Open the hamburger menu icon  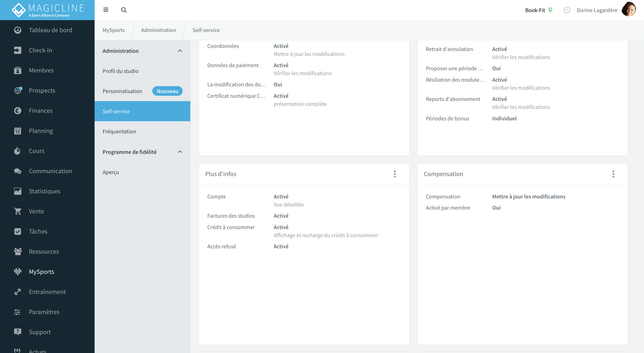pos(106,10)
